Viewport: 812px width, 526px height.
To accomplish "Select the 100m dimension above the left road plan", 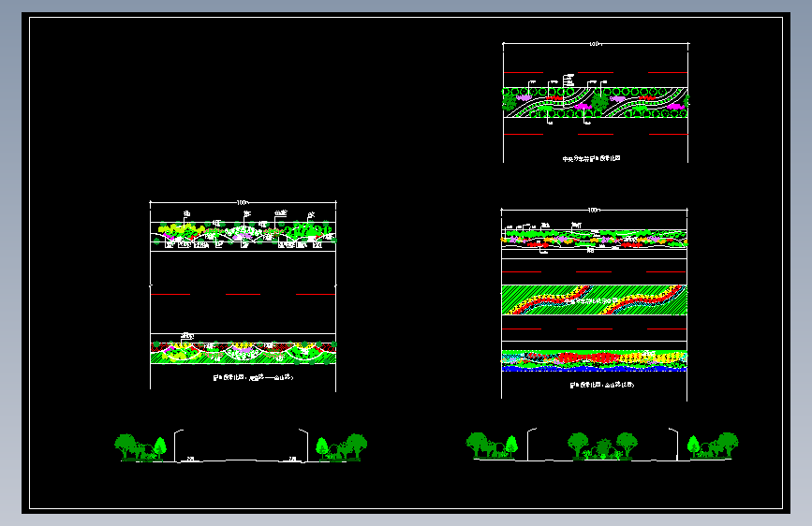I will click(243, 202).
